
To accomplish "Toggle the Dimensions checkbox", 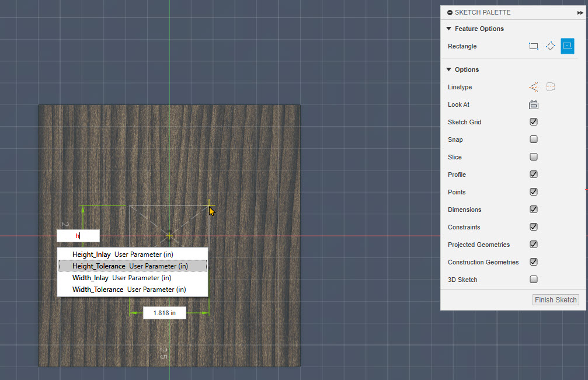I will (534, 209).
